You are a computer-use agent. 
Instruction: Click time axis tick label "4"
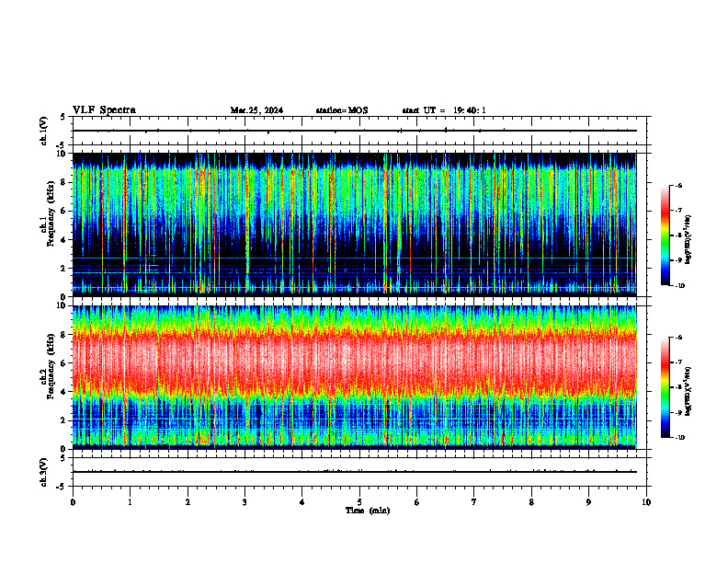coord(302,502)
